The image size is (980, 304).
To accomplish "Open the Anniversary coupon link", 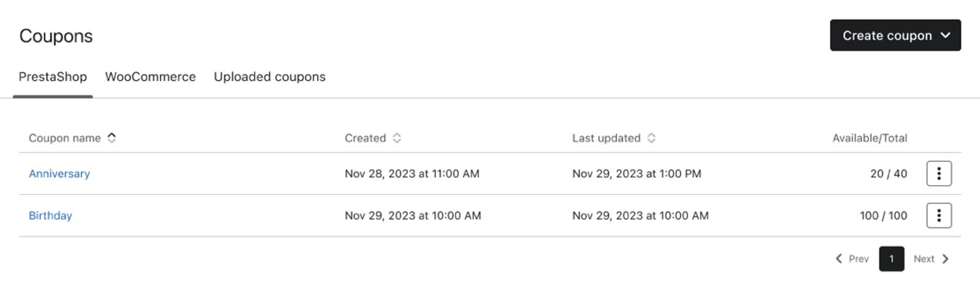I will (59, 174).
